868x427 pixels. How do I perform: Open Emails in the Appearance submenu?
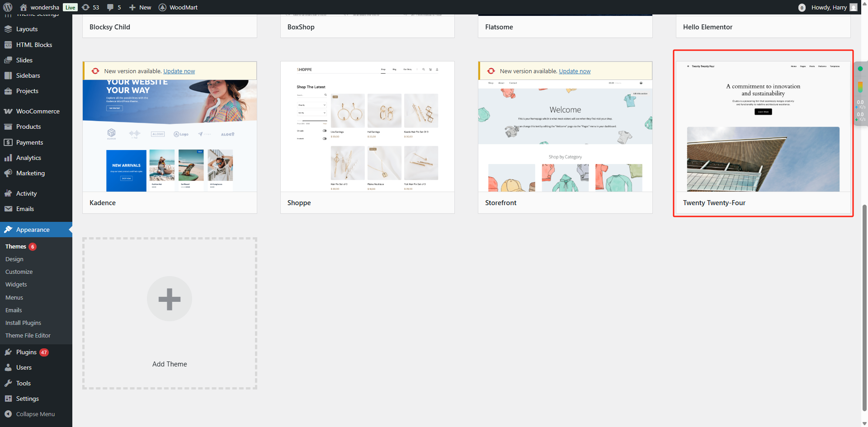tap(14, 310)
